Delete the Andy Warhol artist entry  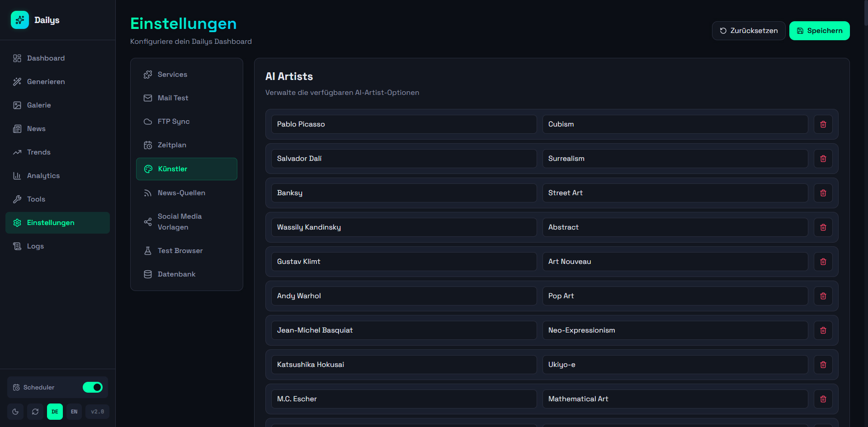click(823, 296)
